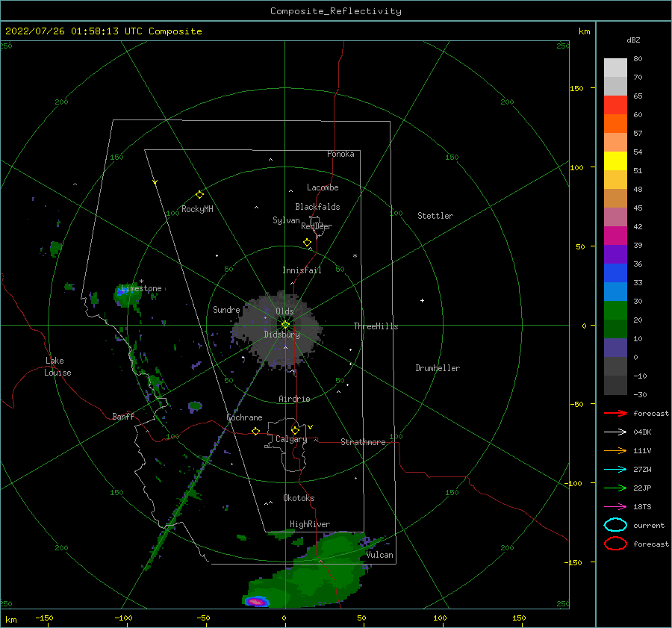The height and width of the screenshot is (628, 672).
Task: Click the RockyMH label
Action: 197,209
